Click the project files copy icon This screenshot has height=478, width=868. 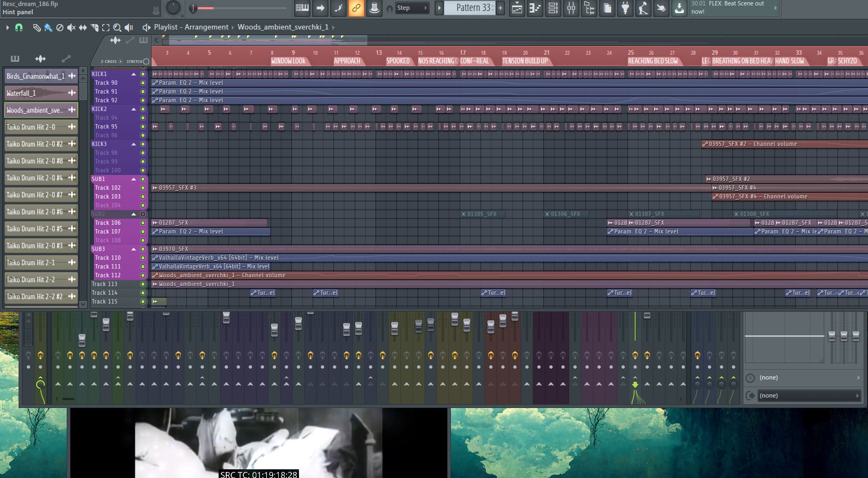pos(607,8)
